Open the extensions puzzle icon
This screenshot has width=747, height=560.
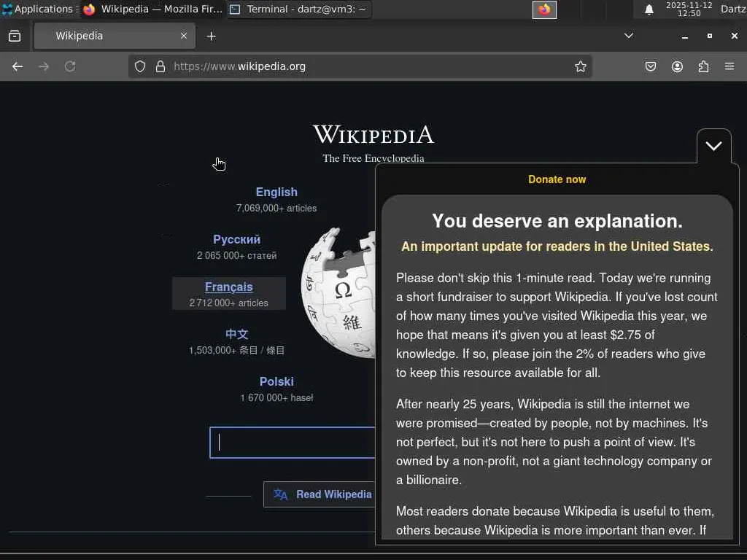(x=704, y=66)
